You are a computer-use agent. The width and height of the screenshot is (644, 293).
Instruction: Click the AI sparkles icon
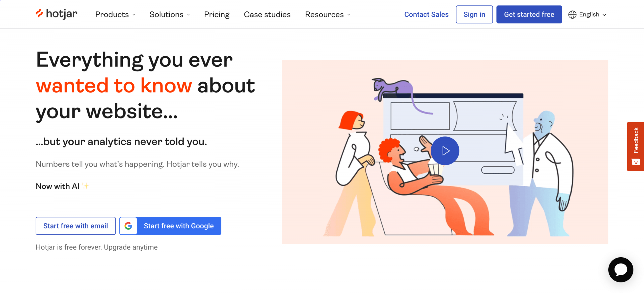pos(85,186)
